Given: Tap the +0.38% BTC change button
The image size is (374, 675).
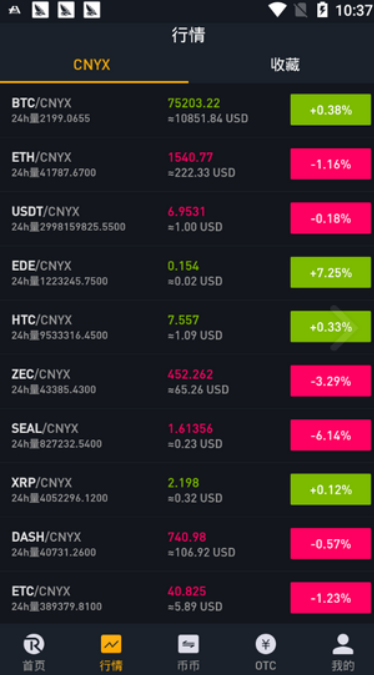Looking at the screenshot, I should click(x=331, y=110).
